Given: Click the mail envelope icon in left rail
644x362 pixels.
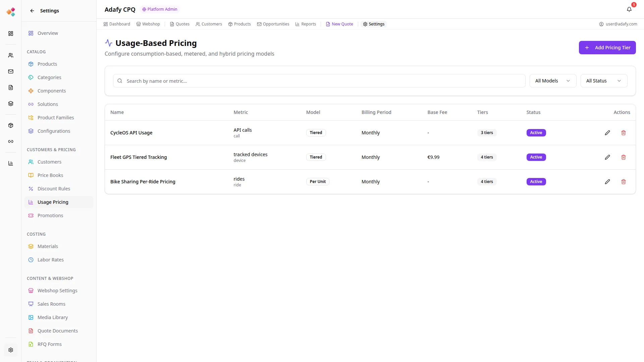Looking at the screenshot, I should tap(11, 71).
